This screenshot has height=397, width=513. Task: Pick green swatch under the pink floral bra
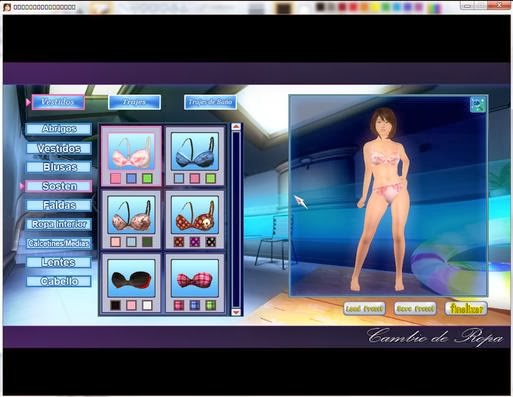(x=147, y=178)
